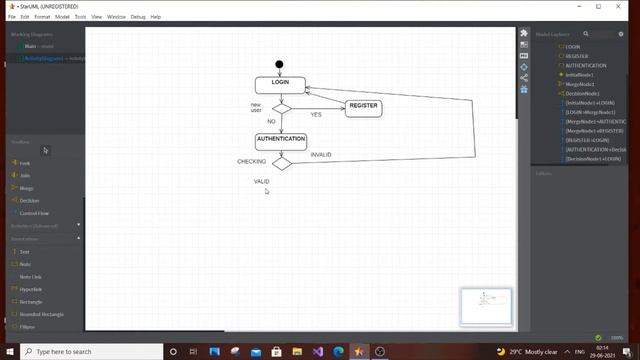The width and height of the screenshot is (640, 360).
Task: Click the blue crosshair sidebar icon
Action: coord(524,67)
